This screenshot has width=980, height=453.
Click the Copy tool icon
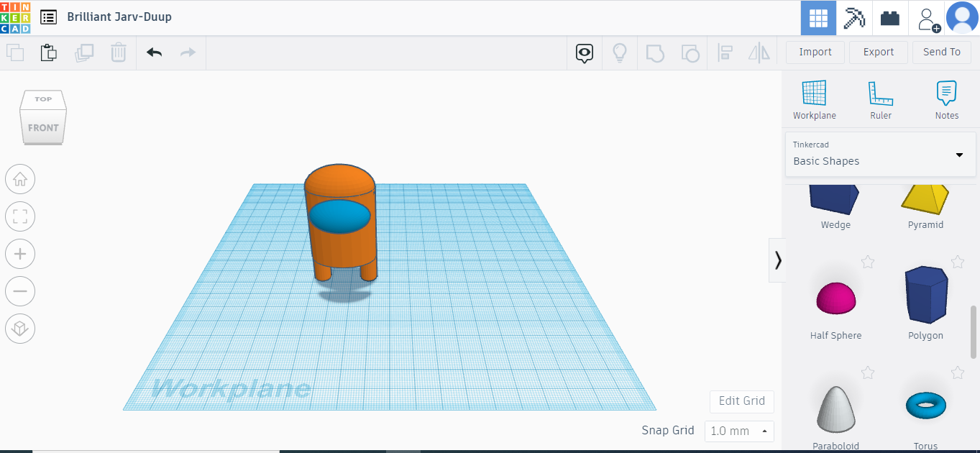(x=15, y=52)
